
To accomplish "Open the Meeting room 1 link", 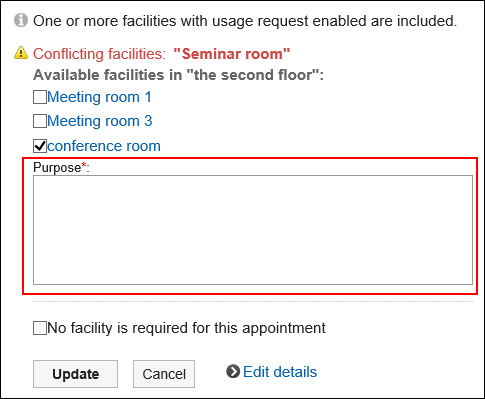I will [x=99, y=97].
